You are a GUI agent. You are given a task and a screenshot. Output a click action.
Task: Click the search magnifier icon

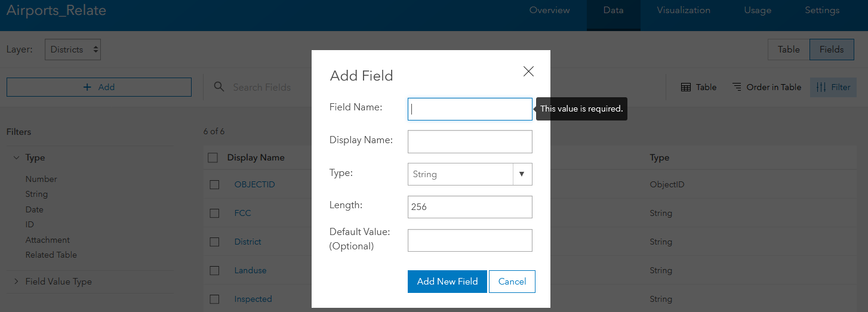[219, 87]
